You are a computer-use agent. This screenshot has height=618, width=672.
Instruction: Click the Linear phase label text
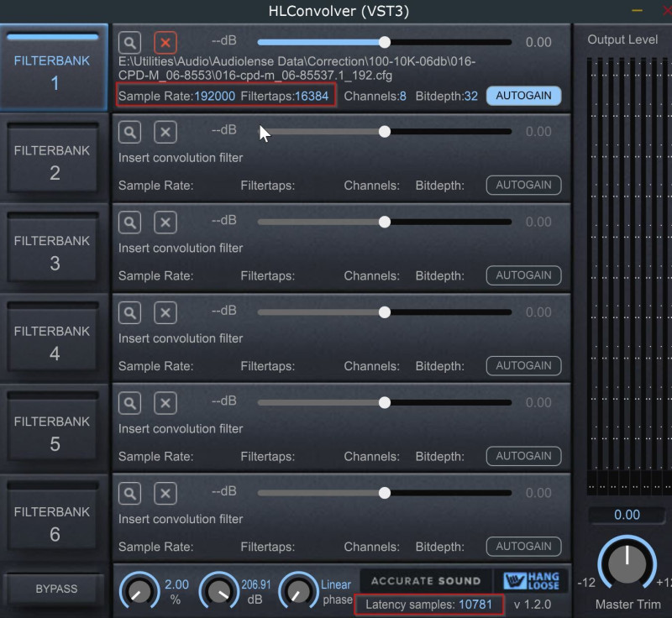[x=337, y=591]
